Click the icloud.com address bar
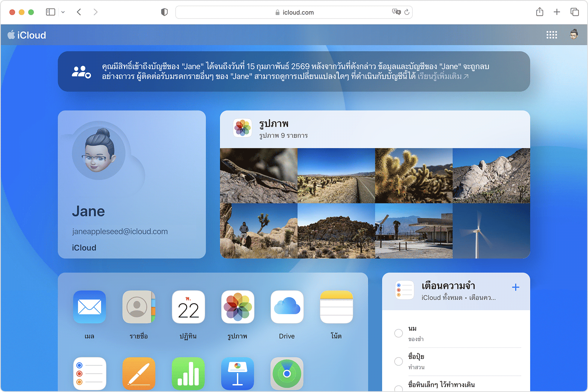Image resolution: width=588 pixels, height=392 pixels. (294, 12)
